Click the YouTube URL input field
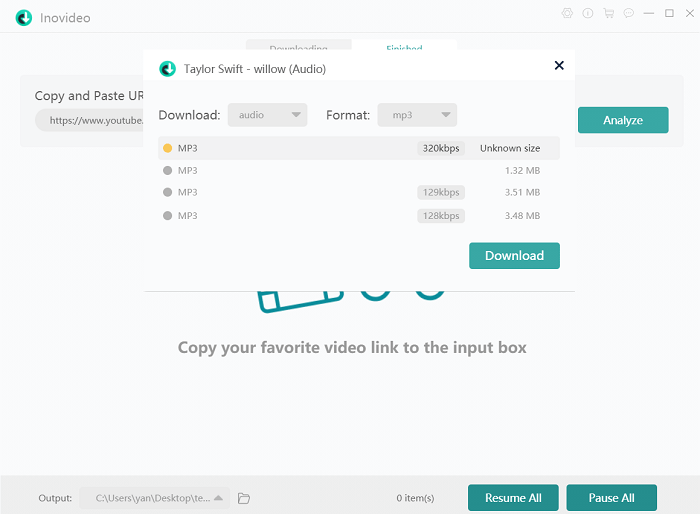Screen dimensions: 700x514 click(x=89, y=120)
